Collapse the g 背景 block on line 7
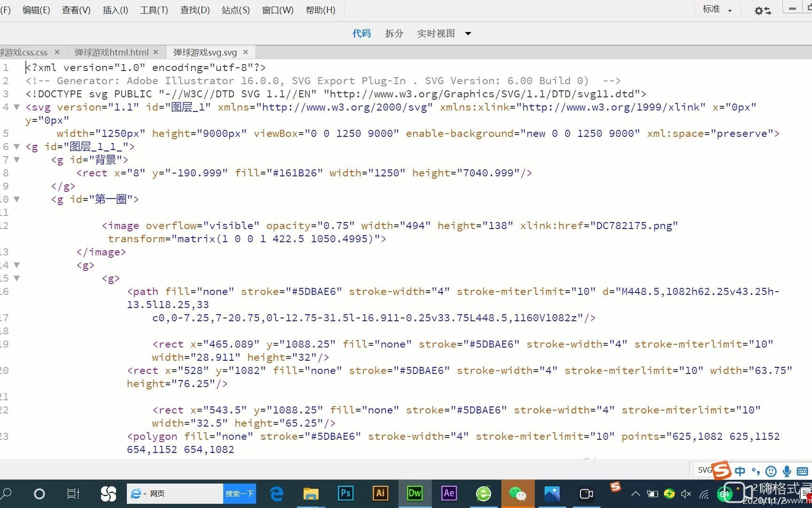 tap(17, 159)
